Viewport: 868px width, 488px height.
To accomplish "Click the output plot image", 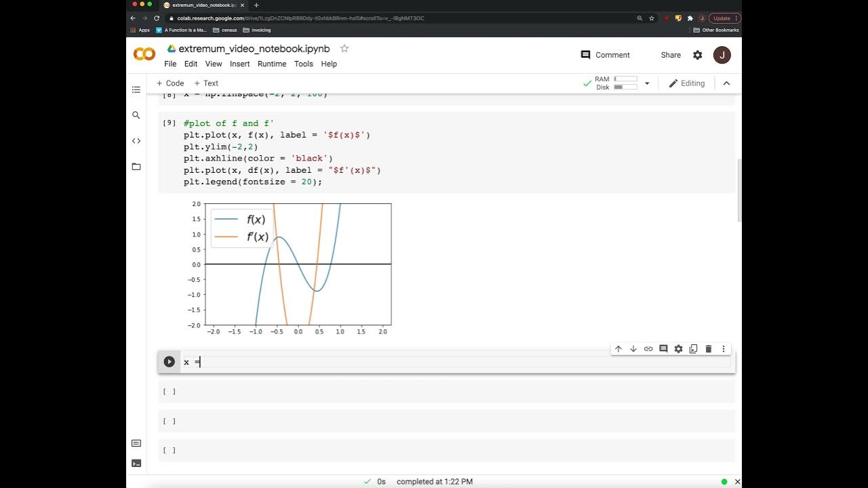I will tap(290, 268).
